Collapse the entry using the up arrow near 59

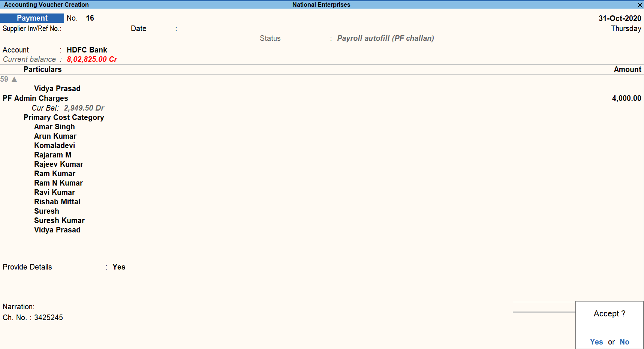tap(14, 79)
